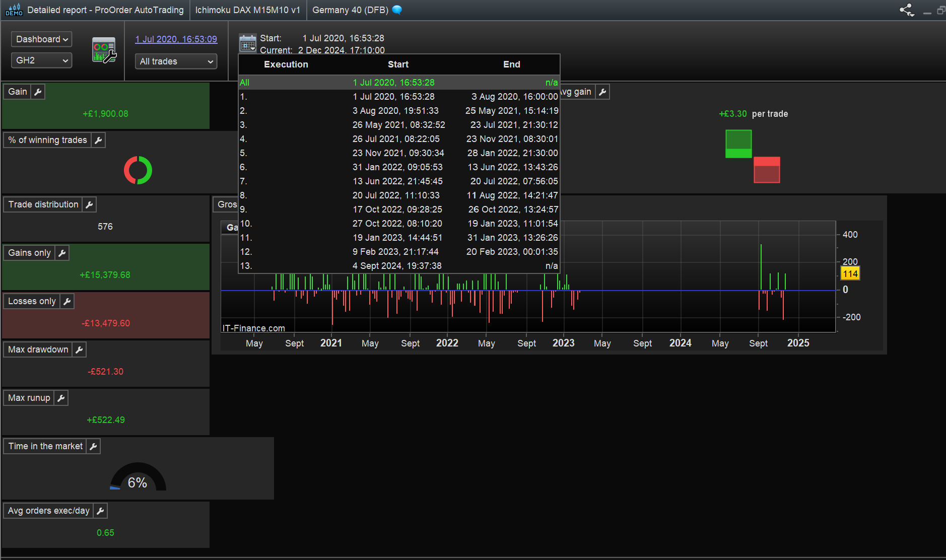The height and width of the screenshot is (560, 946).
Task: Click the Time in the market wrench icon
Action: [x=93, y=446]
